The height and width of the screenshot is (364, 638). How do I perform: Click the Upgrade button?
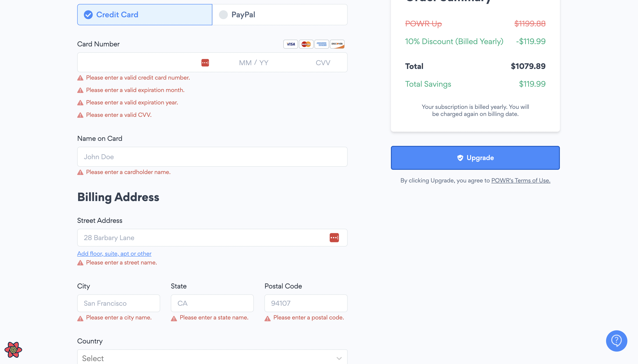tap(475, 158)
